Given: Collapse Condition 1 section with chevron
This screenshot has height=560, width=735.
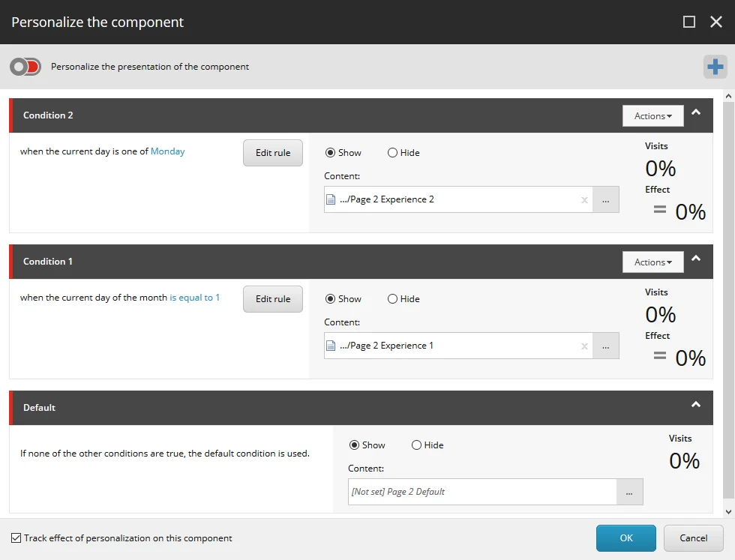Looking at the screenshot, I should [x=696, y=258].
